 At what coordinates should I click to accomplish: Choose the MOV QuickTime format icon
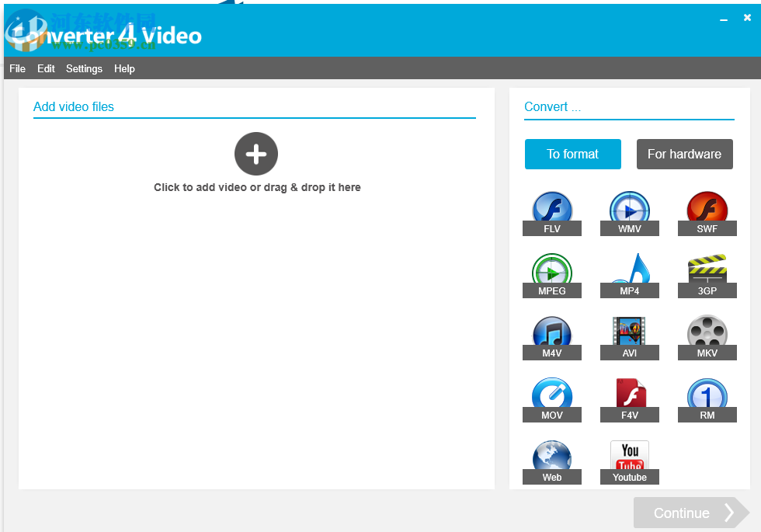coord(552,394)
